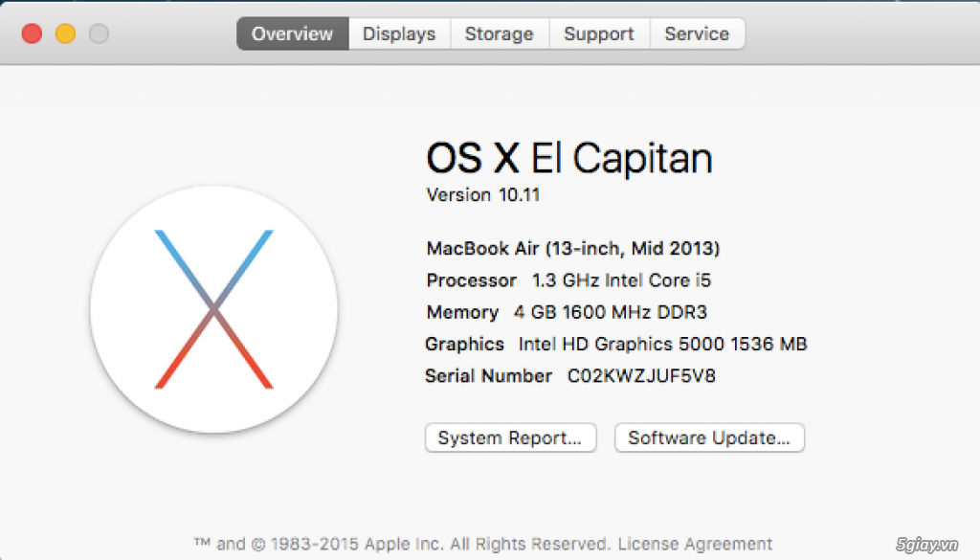The width and height of the screenshot is (980, 560).
Task: Show the Service tab
Action: pyautogui.click(x=697, y=34)
